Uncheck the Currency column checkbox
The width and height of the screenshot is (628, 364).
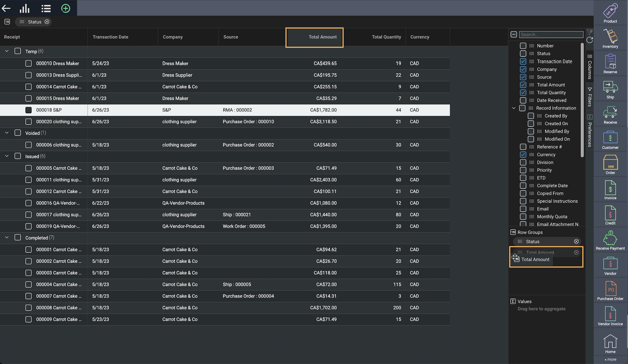(x=523, y=155)
